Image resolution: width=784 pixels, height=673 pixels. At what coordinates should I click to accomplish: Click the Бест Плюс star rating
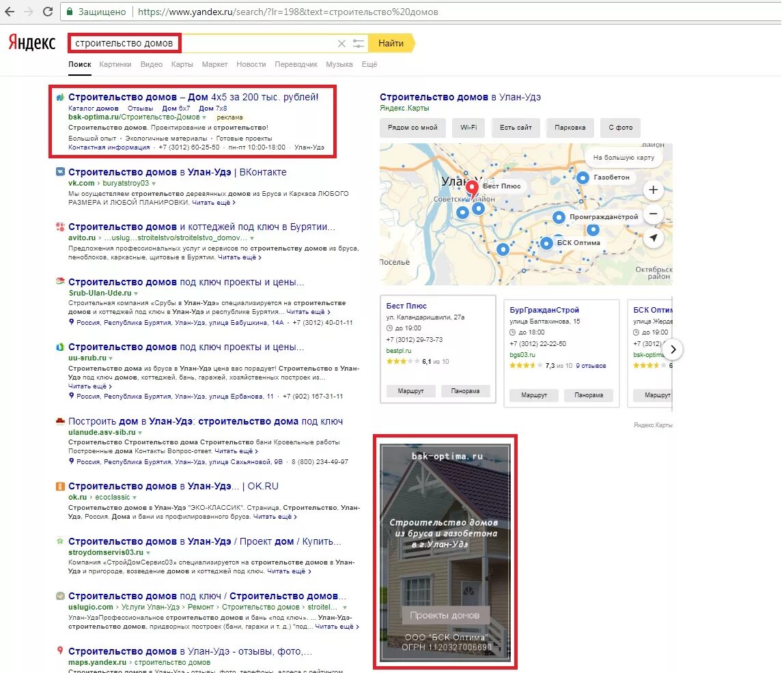(x=403, y=361)
